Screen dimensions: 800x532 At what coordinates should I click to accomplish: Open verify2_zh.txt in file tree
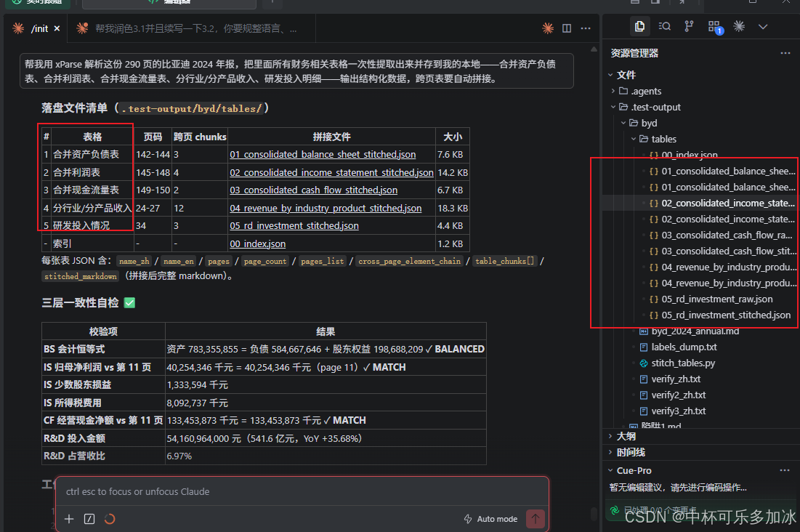click(679, 395)
